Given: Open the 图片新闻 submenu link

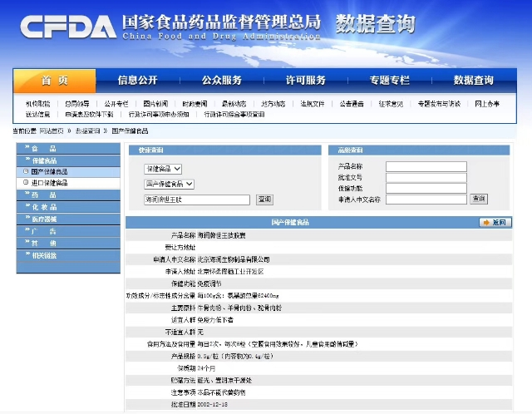Looking at the screenshot, I should pyautogui.click(x=155, y=104).
